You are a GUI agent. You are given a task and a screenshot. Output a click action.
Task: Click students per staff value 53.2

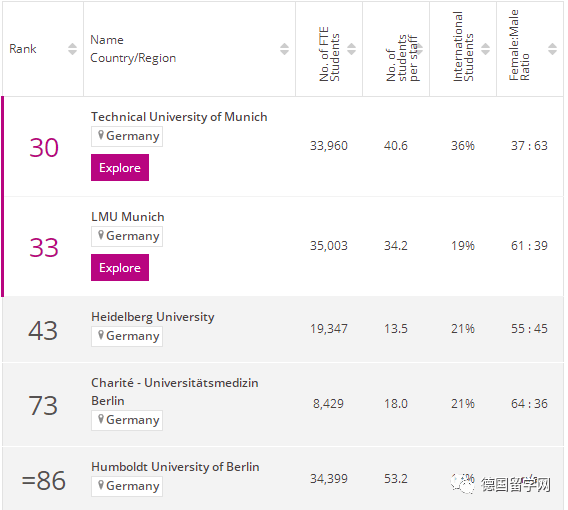pos(396,478)
